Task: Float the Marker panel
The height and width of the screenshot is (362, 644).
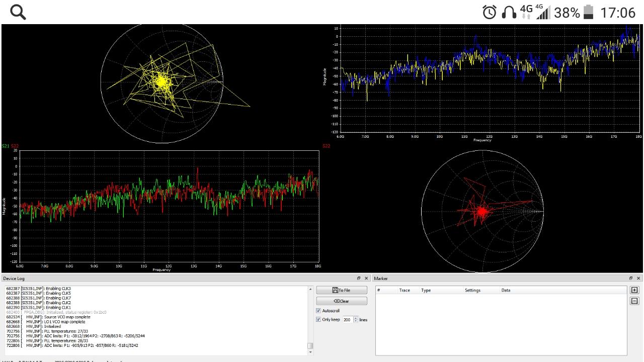Action: click(x=631, y=278)
